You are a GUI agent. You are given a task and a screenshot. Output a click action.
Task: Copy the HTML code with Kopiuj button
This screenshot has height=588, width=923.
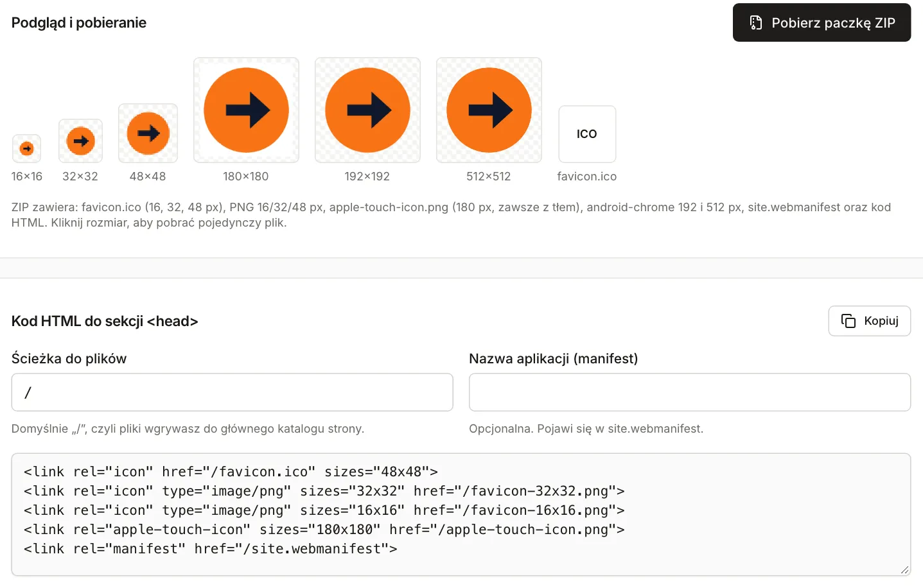tap(870, 321)
